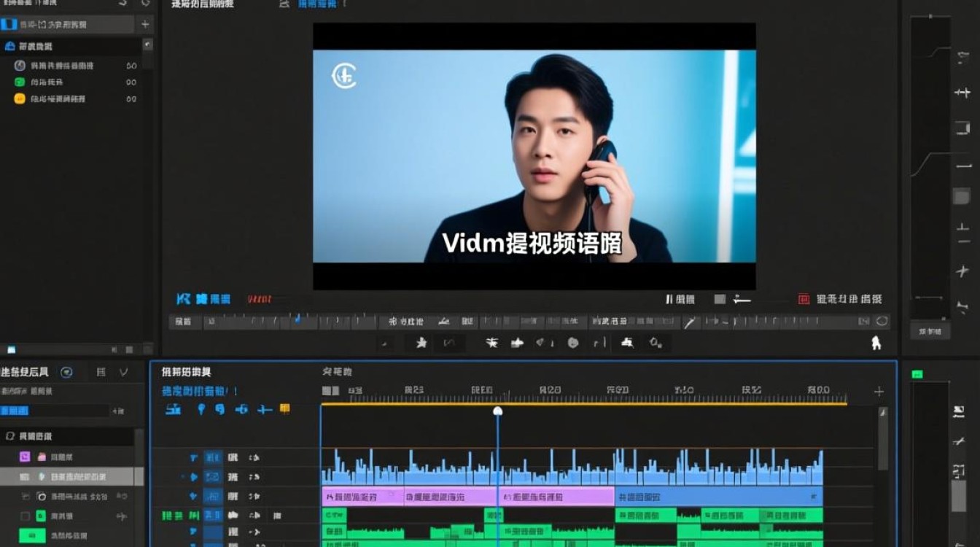Viewport: 980px width, 547px height.
Task: Toggle the blue box in the green-labeled track header
Action: pyautogui.click(x=213, y=516)
